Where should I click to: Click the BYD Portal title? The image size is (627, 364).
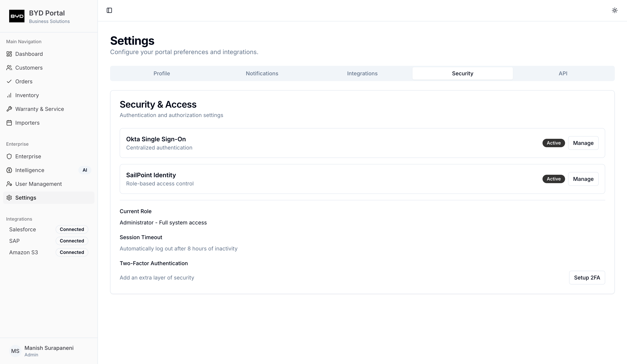point(47,13)
